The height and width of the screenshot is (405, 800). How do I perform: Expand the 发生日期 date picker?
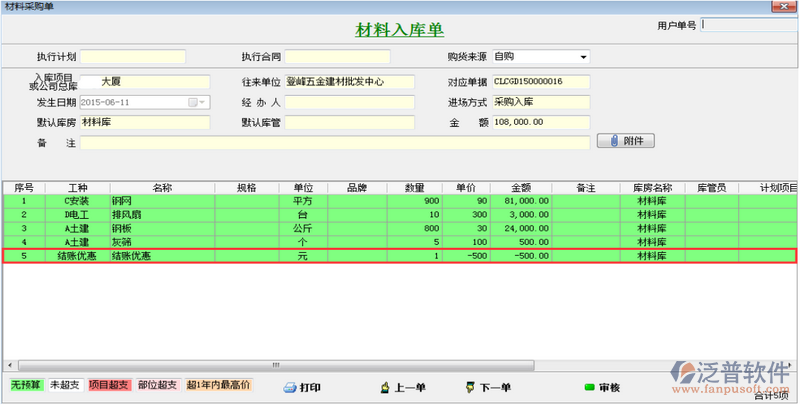tap(203, 102)
